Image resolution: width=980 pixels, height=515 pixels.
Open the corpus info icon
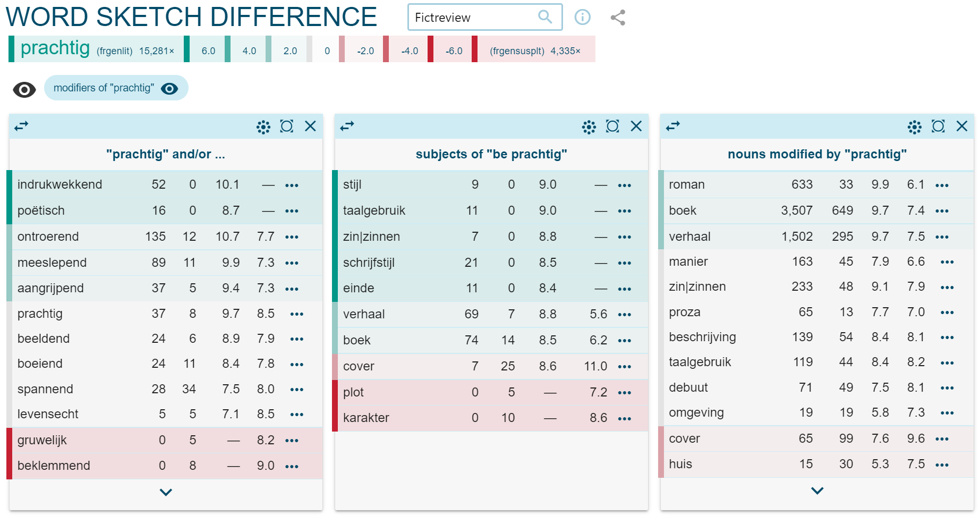tap(582, 18)
